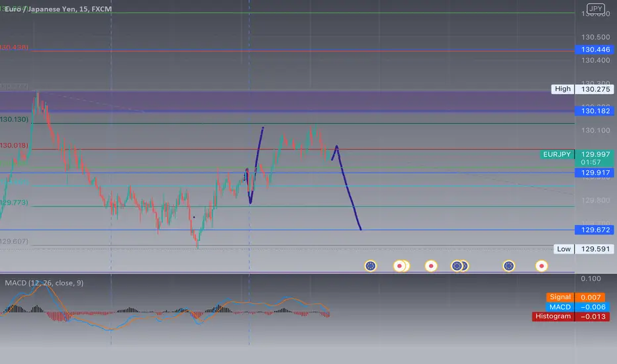The height and width of the screenshot is (364, 617).
Task: Click the 130.130 level label on the left
Action: pyautogui.click(x=14, y=119)
